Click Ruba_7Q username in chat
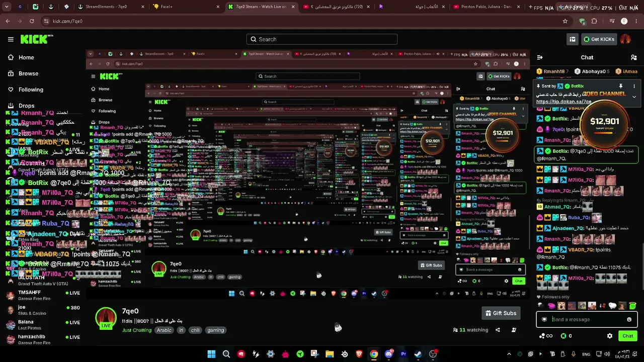This screenshot has width=644, height=362. coord(578,218)
